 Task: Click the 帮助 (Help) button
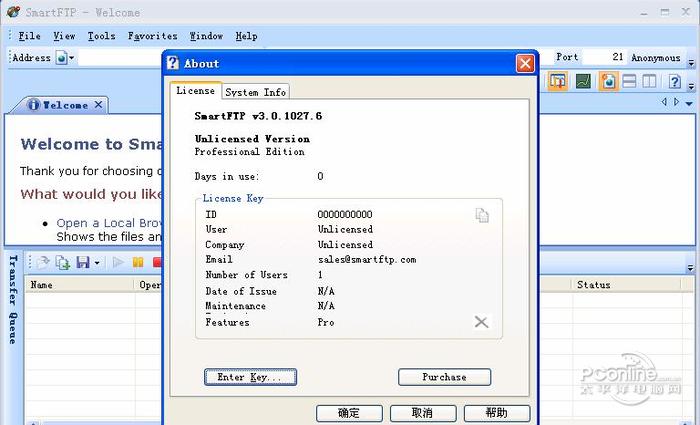coord(497,413)
